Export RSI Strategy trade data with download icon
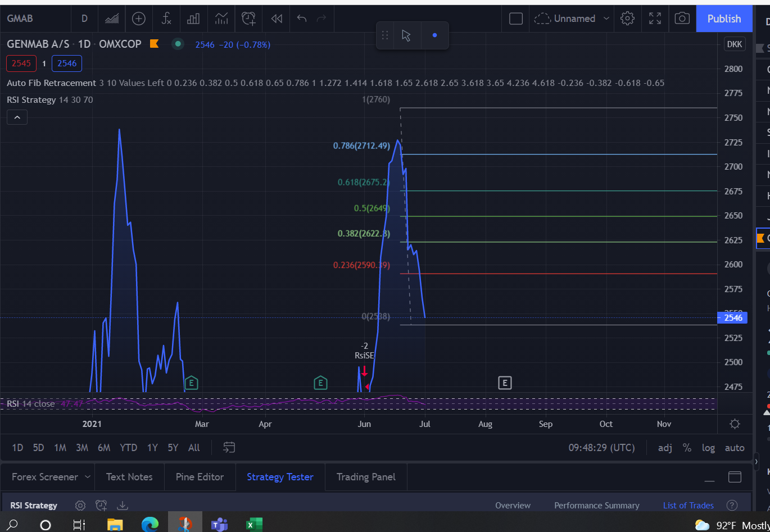770x532 pixels. pos(123,506)
